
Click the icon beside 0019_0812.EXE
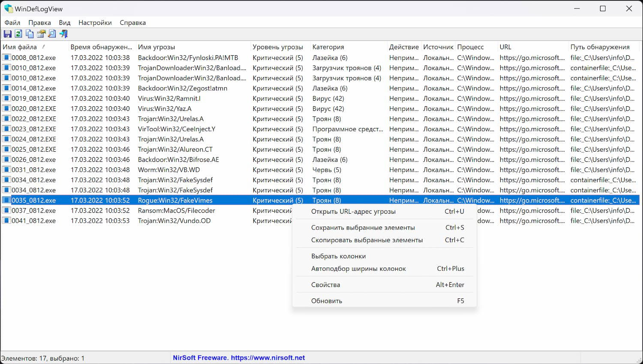tap(6, 98)
